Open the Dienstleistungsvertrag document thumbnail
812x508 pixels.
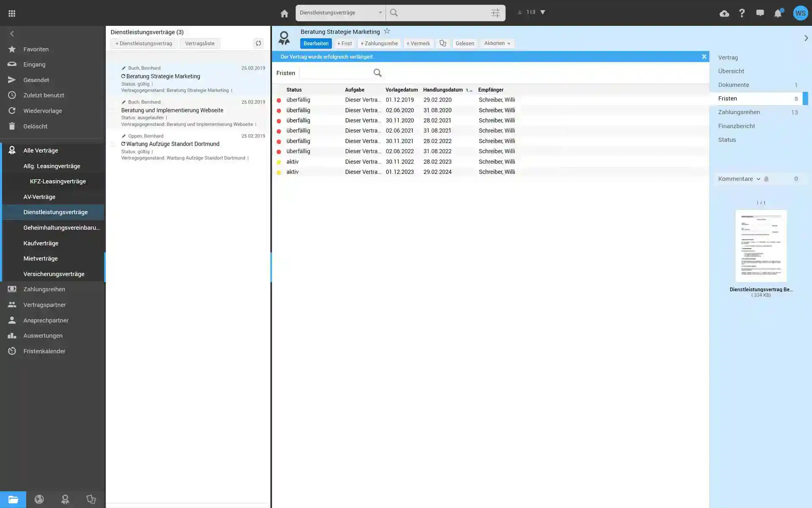click(x=761, y=246)
